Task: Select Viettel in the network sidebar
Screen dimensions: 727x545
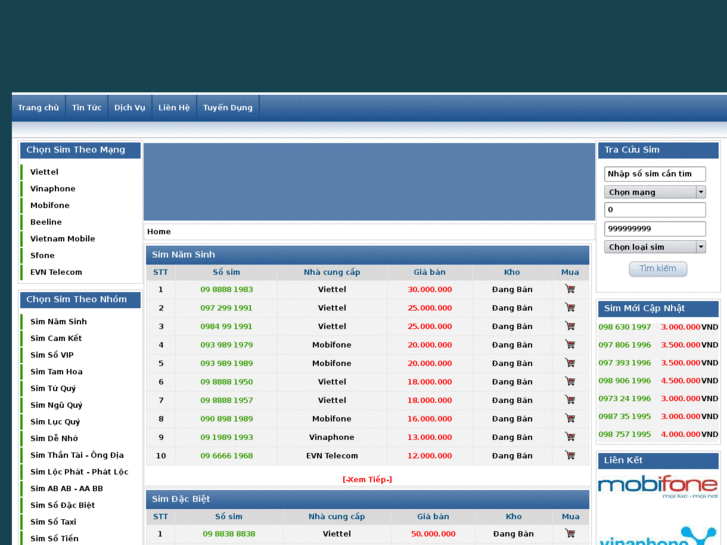Action: pos(44,172)
